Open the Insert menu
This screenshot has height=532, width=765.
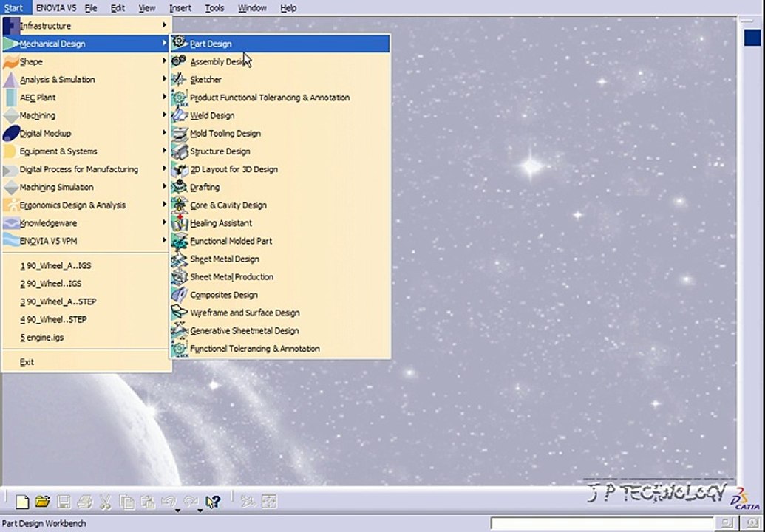(180, 8)
